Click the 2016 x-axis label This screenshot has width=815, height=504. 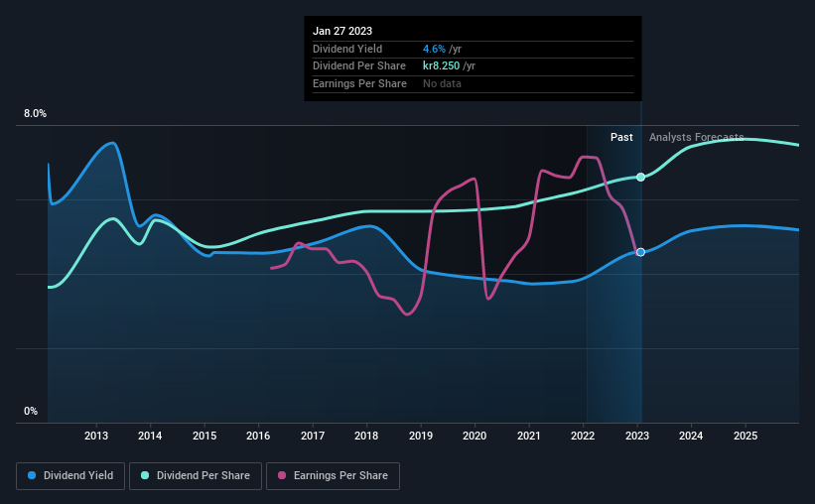[258, 436]
